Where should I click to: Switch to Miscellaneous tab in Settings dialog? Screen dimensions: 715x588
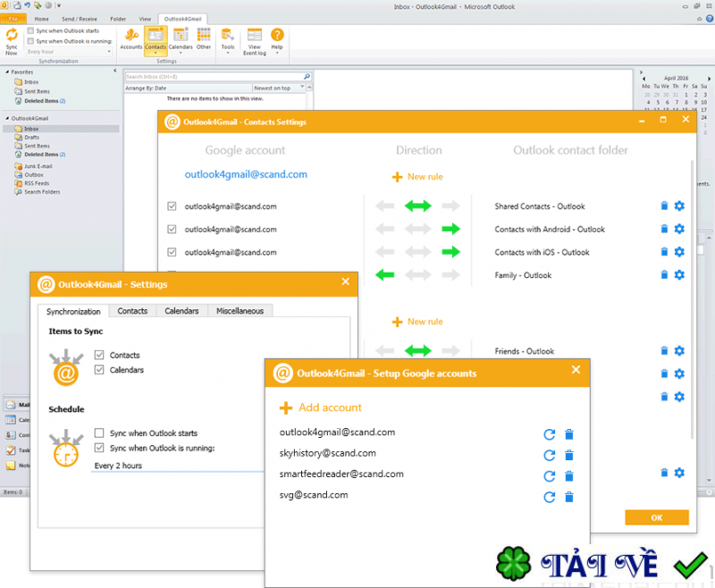(240, 311)
